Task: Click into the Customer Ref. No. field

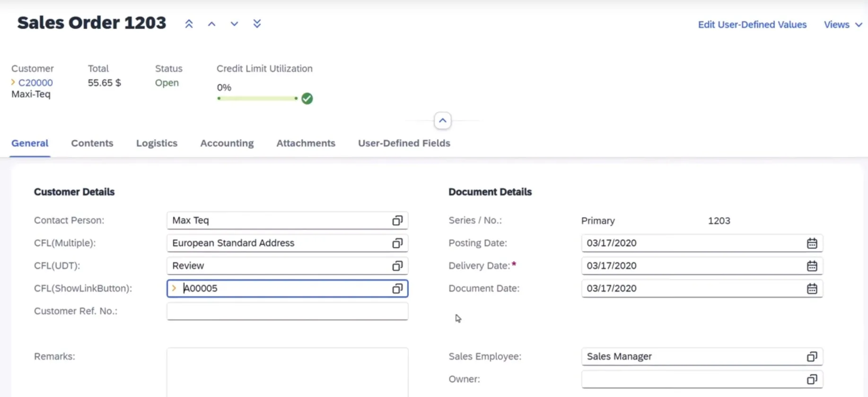Action: (x=287, y=311)
